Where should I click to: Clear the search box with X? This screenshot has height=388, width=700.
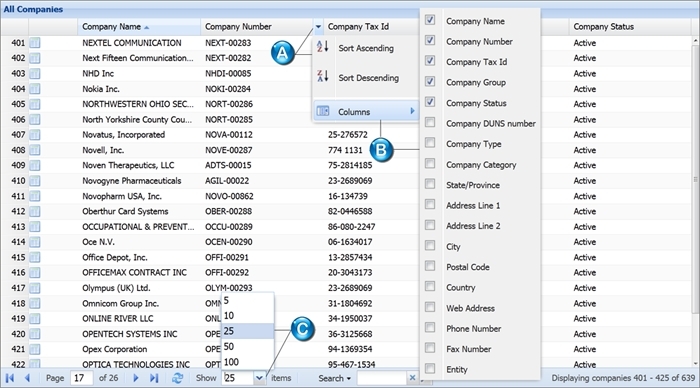click(412, 378)
